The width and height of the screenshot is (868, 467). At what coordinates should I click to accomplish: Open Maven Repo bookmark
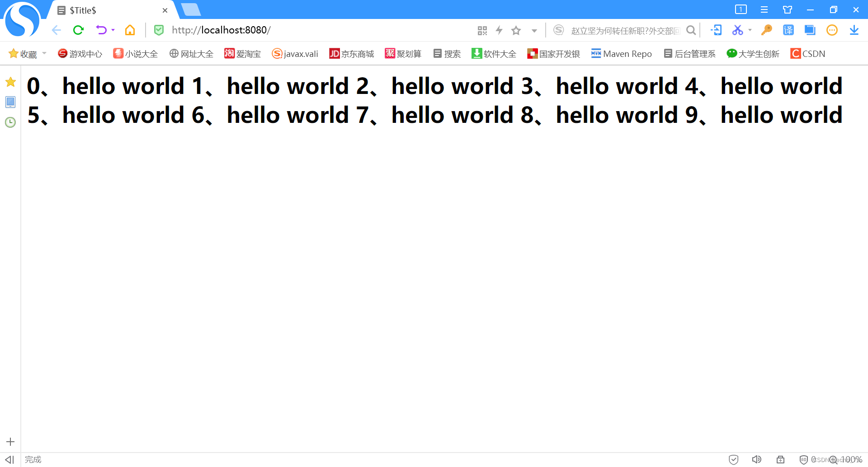point(622,54)
